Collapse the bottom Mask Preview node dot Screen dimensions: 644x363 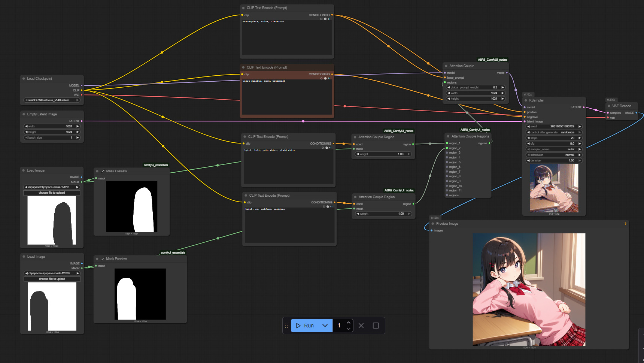[97, 259]
